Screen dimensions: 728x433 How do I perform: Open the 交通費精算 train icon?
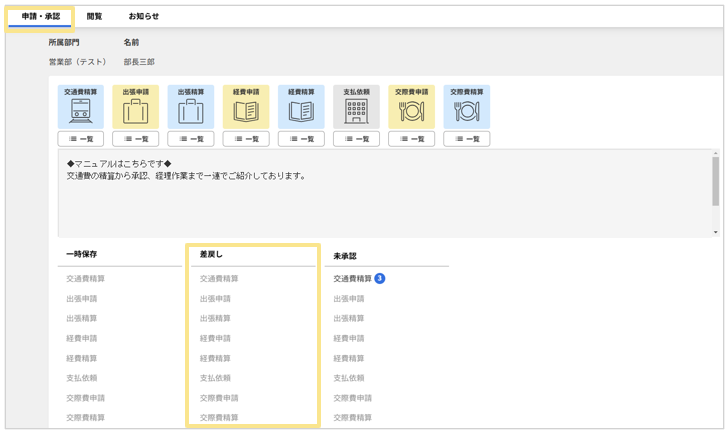tap(80, 108)
